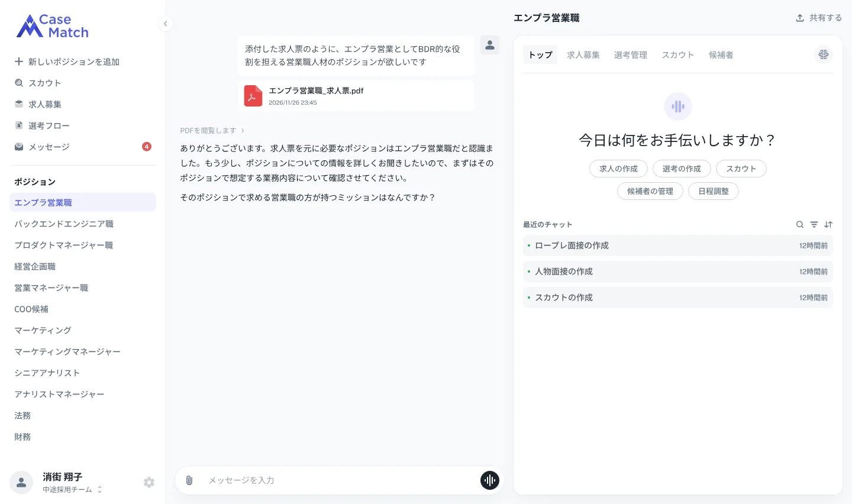The width and height of the screenshot is (852, 504).
Task: Click the plus icon for new position
Action: tap(19, 62)
